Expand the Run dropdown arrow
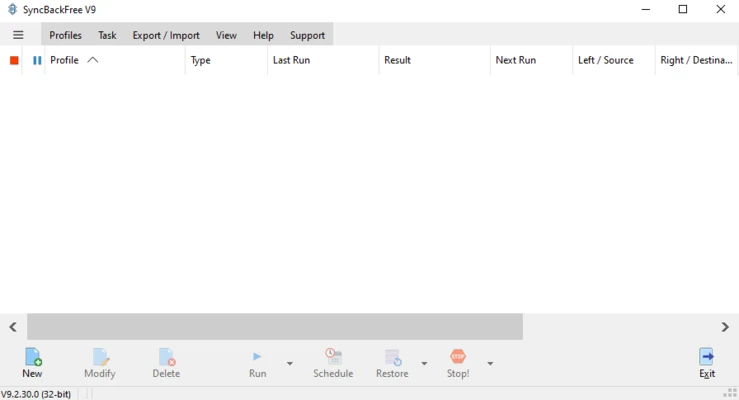 290,363
